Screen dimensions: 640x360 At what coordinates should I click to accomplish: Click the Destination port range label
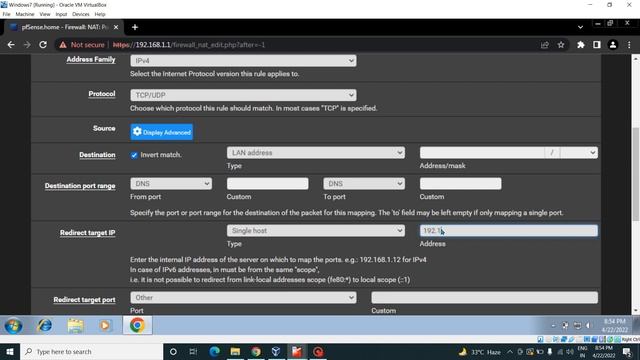(80, 186)
